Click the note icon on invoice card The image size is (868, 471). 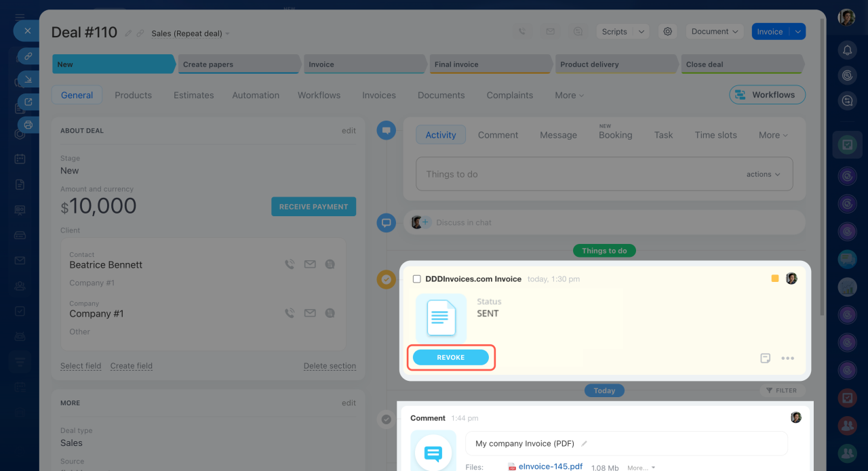pos(765,358)
